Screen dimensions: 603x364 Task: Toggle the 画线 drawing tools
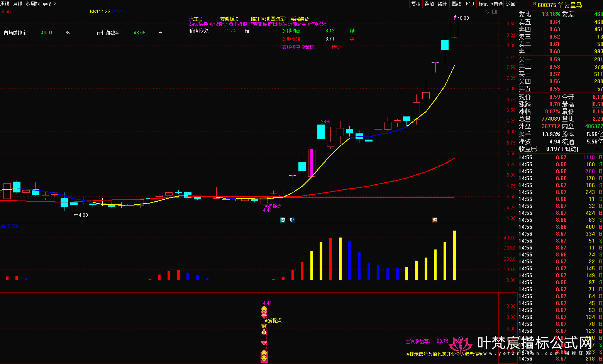456,4
